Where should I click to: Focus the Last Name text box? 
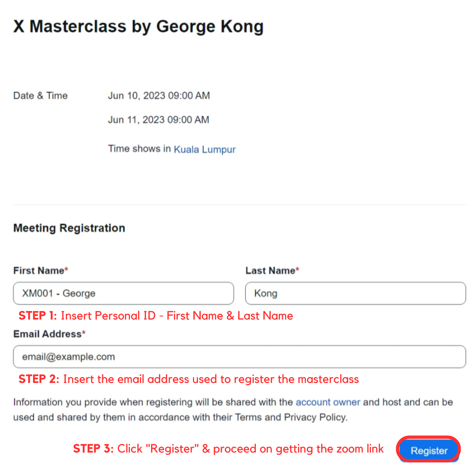click(x=355, y=293)
